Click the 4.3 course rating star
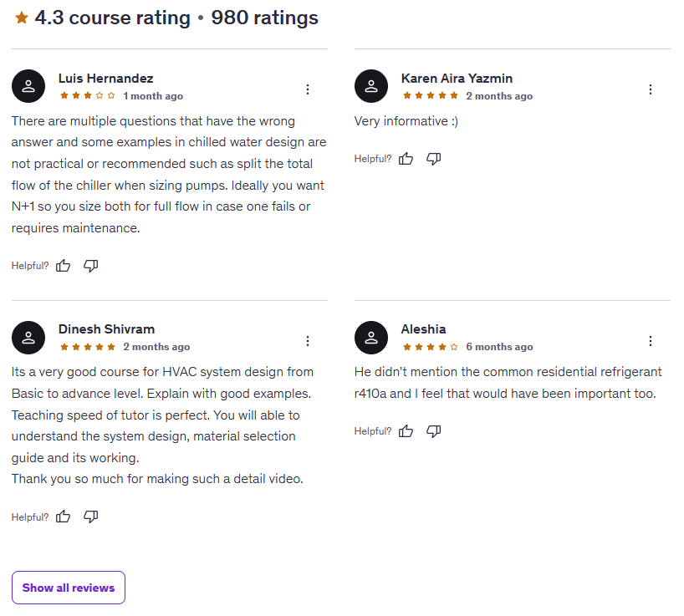This screenshot has width=684, height=616. (22, 18)
